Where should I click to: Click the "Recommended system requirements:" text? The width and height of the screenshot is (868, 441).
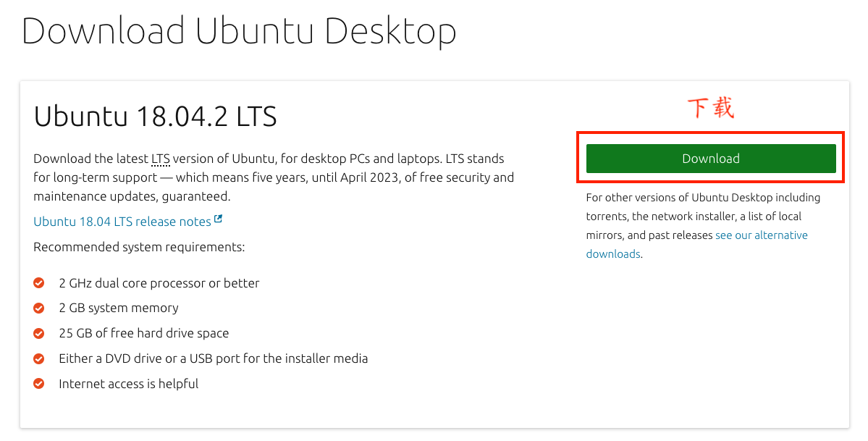(x=139, y=247)
